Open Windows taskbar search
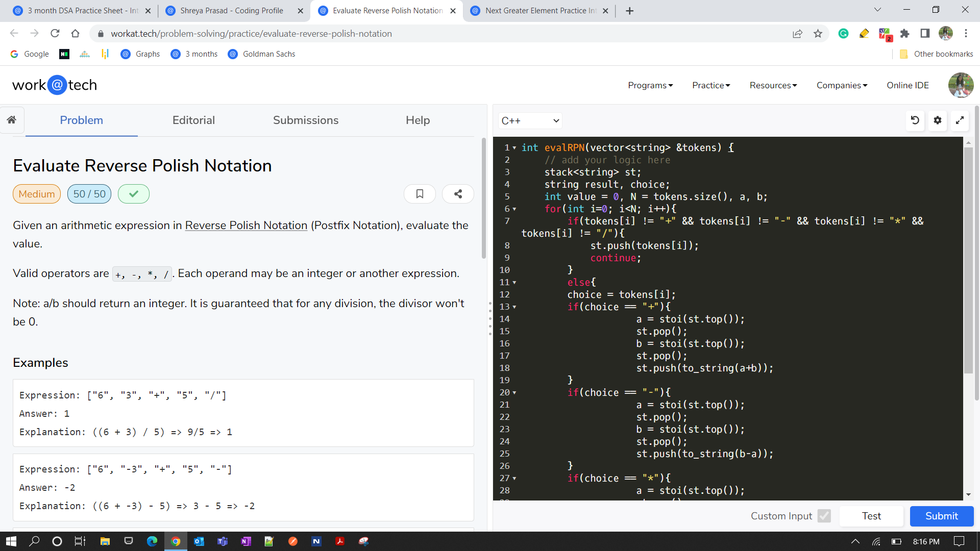This screenshot has width=980, height=551. 35,541
